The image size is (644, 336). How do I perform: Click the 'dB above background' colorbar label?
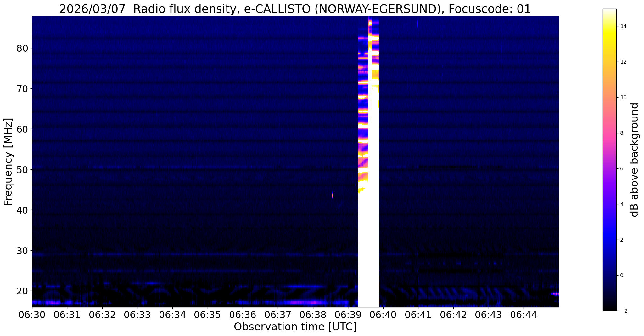[635, 160]
